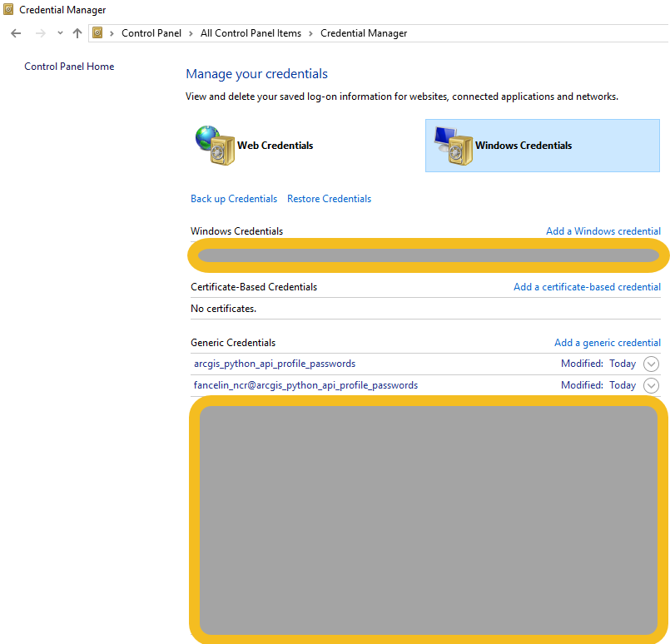This screenshot has height=644, width=670.
Task: Click the Web Credentials globe safe icon
Action: 215,146
